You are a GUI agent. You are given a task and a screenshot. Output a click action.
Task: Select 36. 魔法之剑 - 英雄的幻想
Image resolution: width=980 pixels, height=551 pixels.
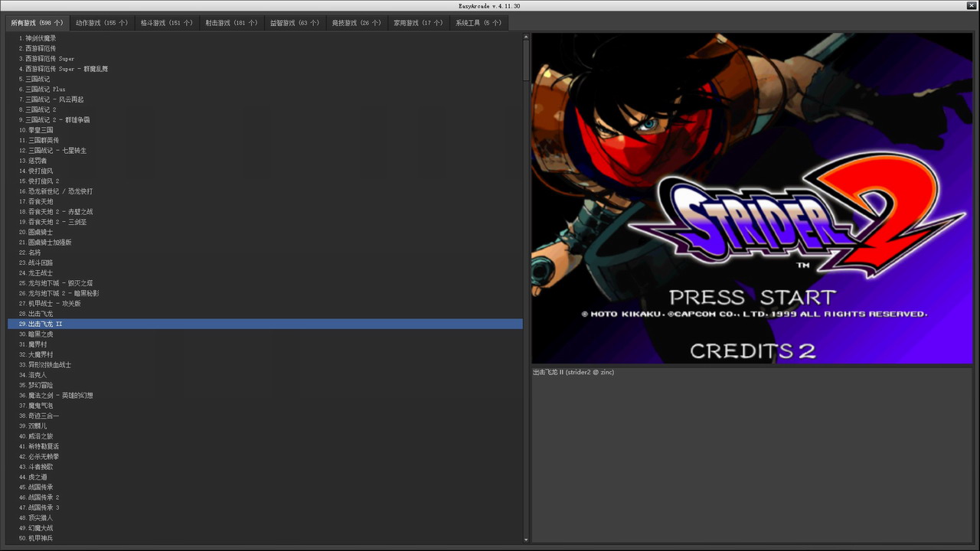[x=265, y=395]
